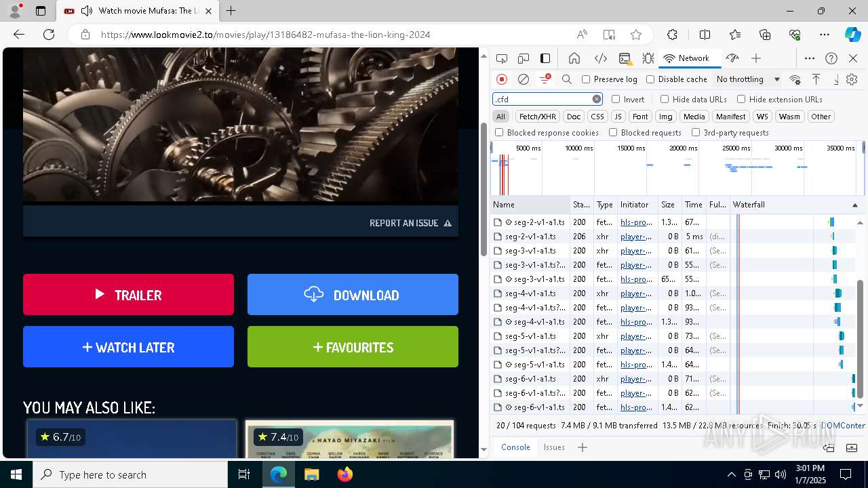Open the Copilot icon in Edge toolbar
Image resolution: width=868 pixels, height=488 pixels.
(x=852, y=35)
